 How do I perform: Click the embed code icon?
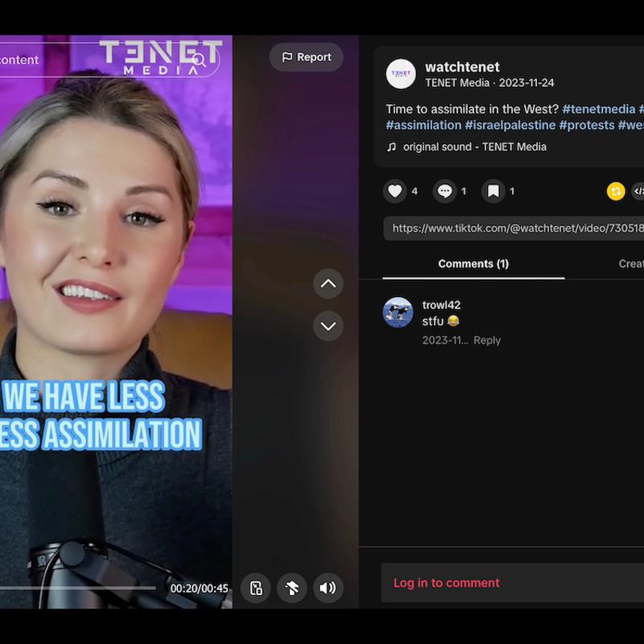point(638,191)
